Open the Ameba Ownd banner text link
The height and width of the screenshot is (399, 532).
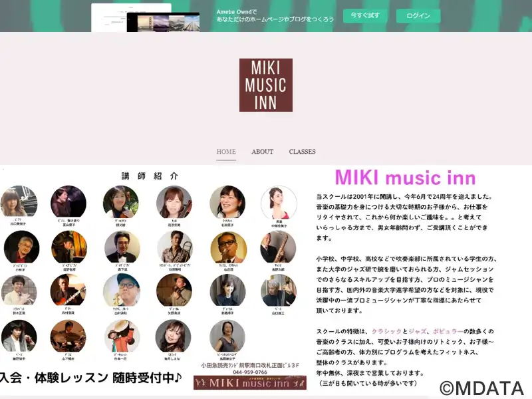pyautogui.click(x=275, y=15)
